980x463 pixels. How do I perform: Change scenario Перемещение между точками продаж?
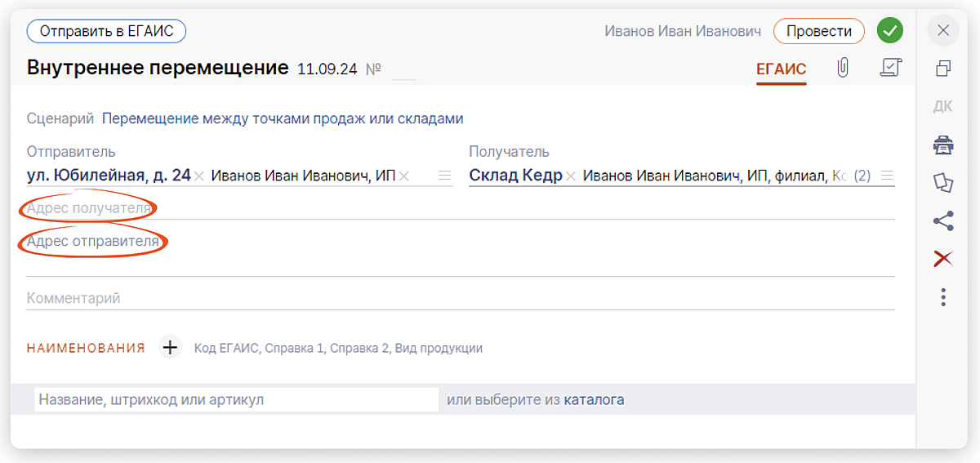point(283,119)
